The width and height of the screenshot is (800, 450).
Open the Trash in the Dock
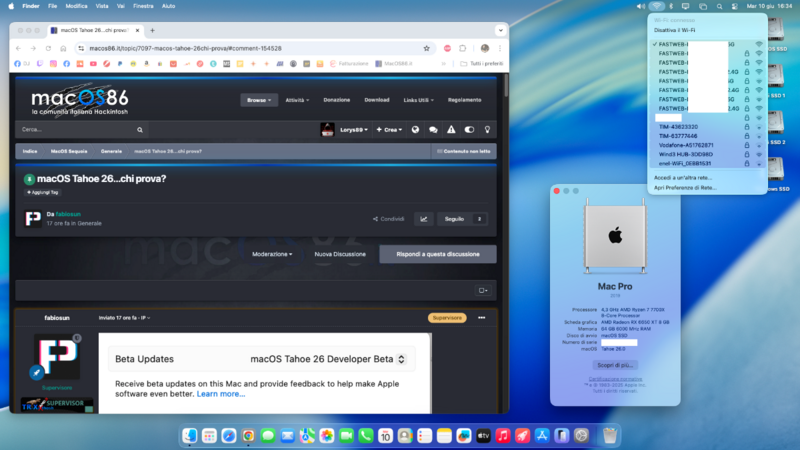610,436
